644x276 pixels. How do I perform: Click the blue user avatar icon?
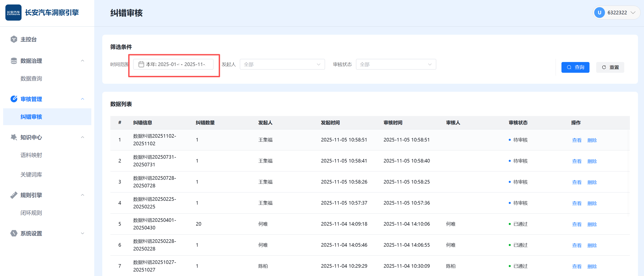tap(599, 13)
